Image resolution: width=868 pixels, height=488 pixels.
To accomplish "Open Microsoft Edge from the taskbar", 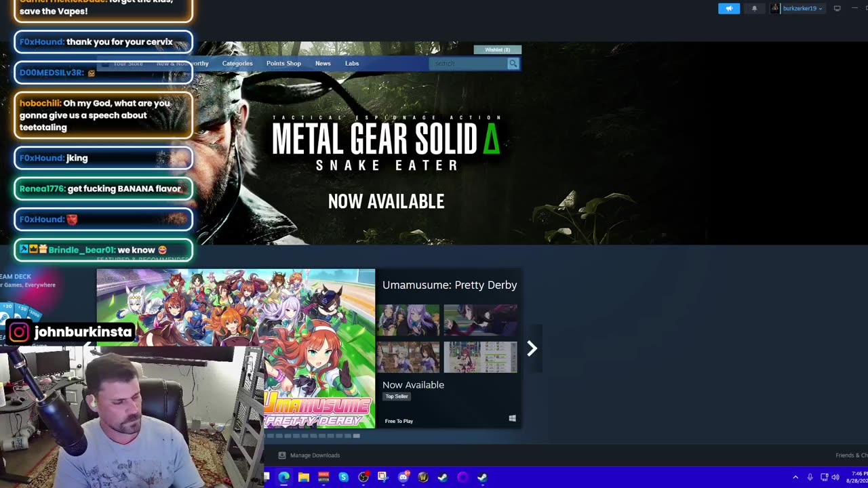I will (x=283, y=477).
